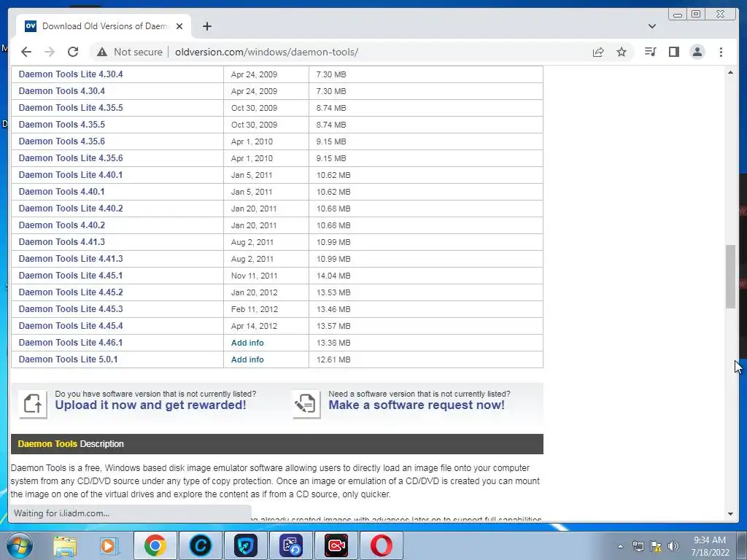Screen dimensions: 747x560
Task: Open the shield application in taskbar
Action: pos(245,545)
